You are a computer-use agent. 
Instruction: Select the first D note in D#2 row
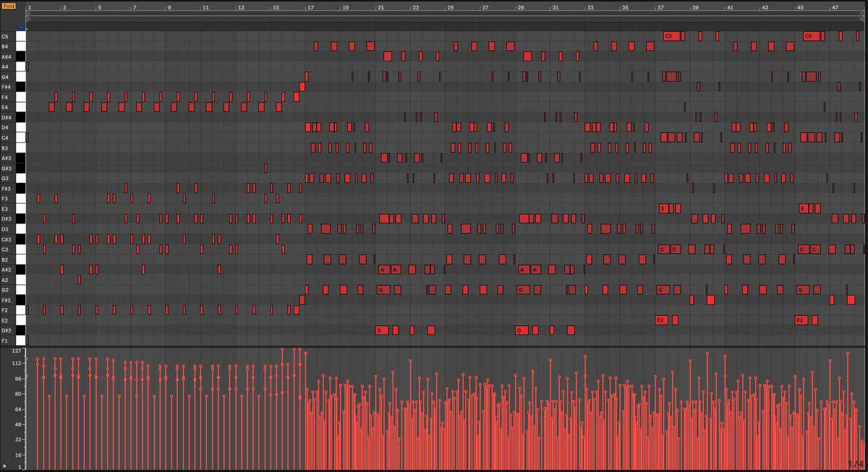tap(382, 330)
